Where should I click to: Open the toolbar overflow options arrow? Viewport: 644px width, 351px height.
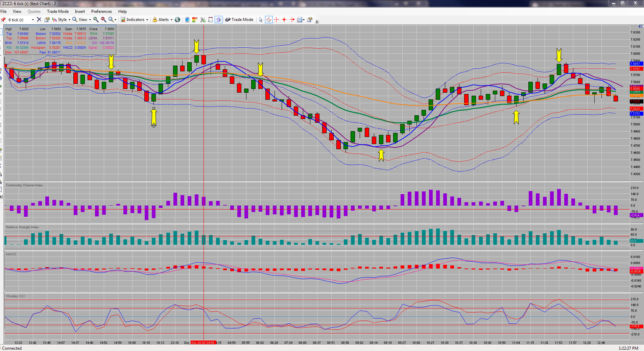[317, 22]
